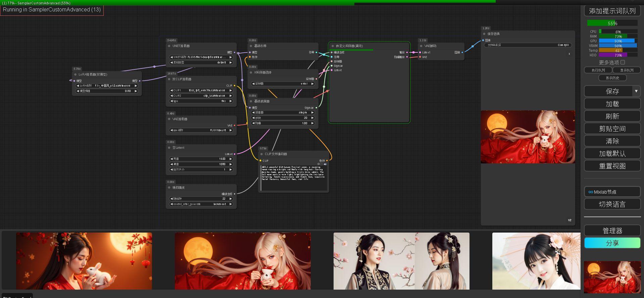
Task: Open the Mixlab节点 menu
Action: [x=612, y=192]
